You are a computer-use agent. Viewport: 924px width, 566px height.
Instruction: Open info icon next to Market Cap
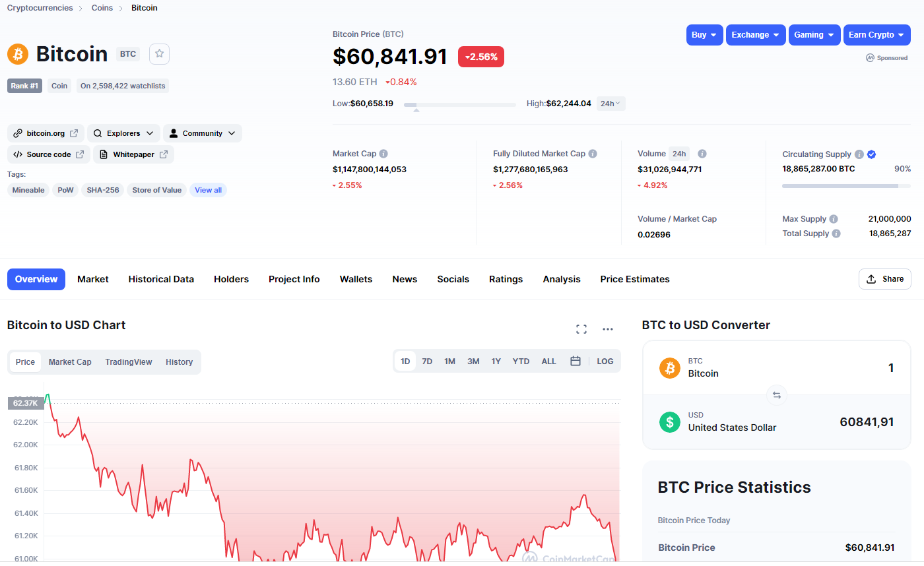383,154
